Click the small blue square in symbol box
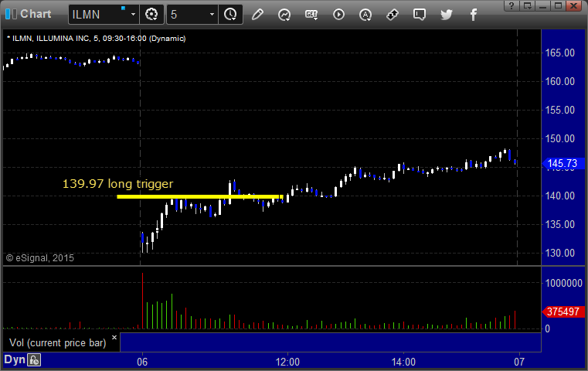Screen dimensions: 588x371 click(x=123, y=8)
